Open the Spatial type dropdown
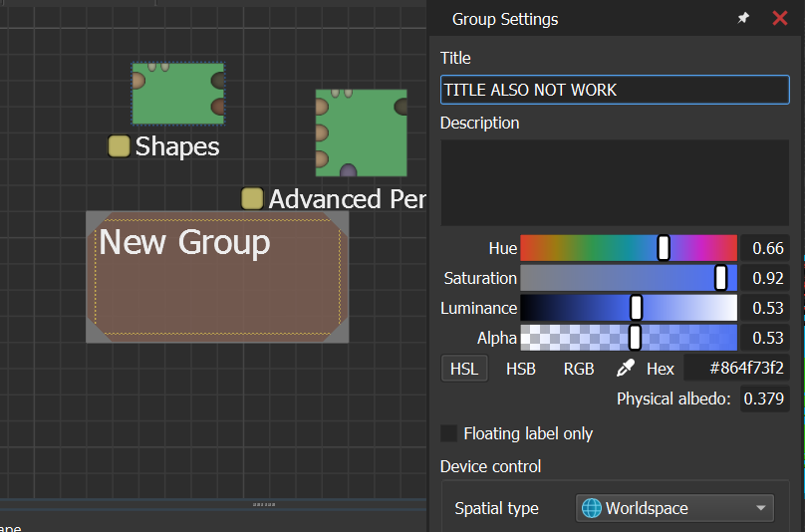Screen dimensions: 805x532 tap(674, 508)
